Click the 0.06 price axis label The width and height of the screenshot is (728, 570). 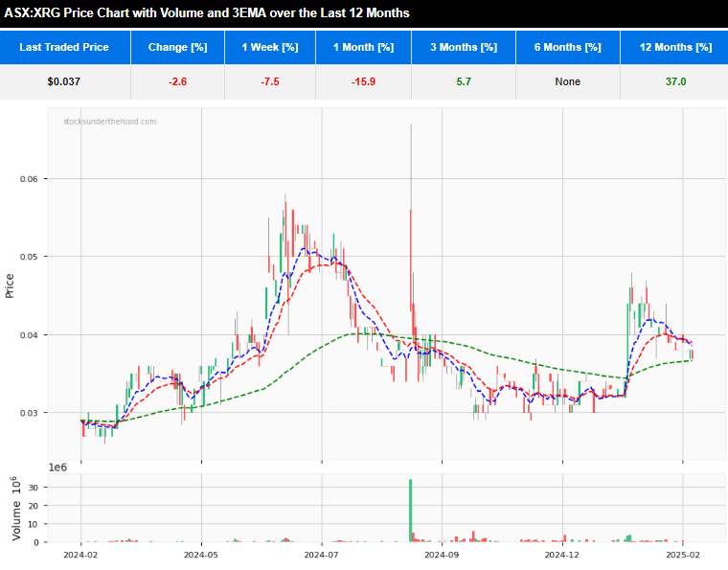click(29, 179)
